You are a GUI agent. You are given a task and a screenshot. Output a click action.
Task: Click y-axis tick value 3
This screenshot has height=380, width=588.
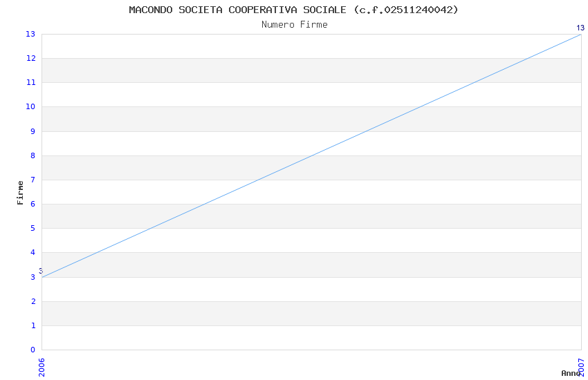click(x=33, y=277)
